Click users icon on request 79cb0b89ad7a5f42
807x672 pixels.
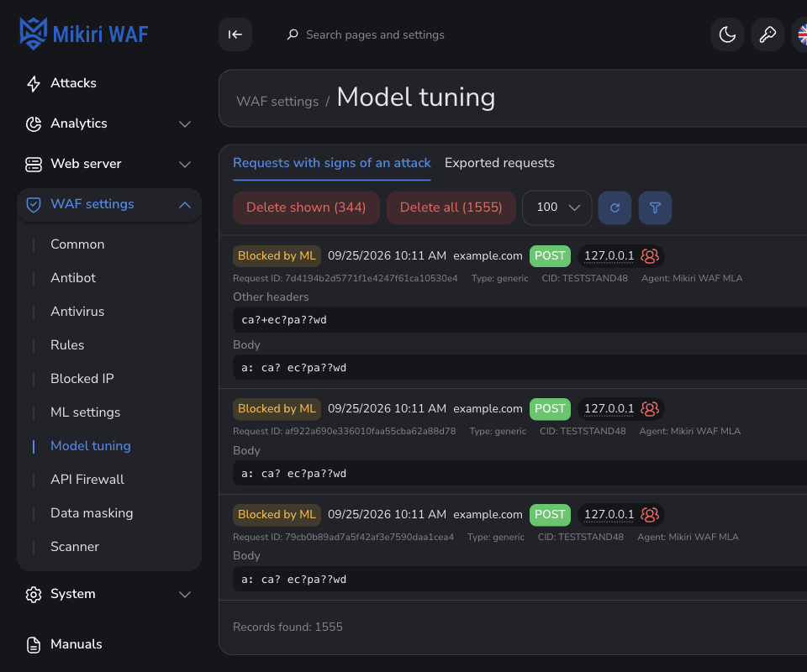click(x=650, y=515)
